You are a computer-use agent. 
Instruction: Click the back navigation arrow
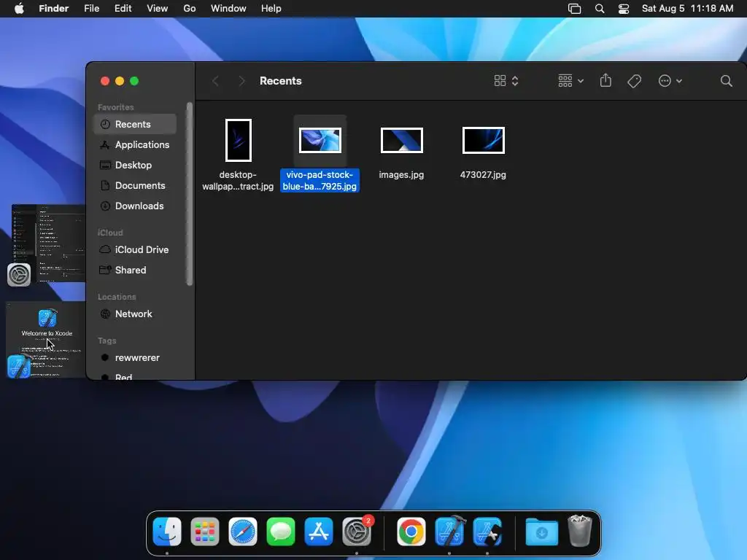pyautogui.click(x=215, y=81)
